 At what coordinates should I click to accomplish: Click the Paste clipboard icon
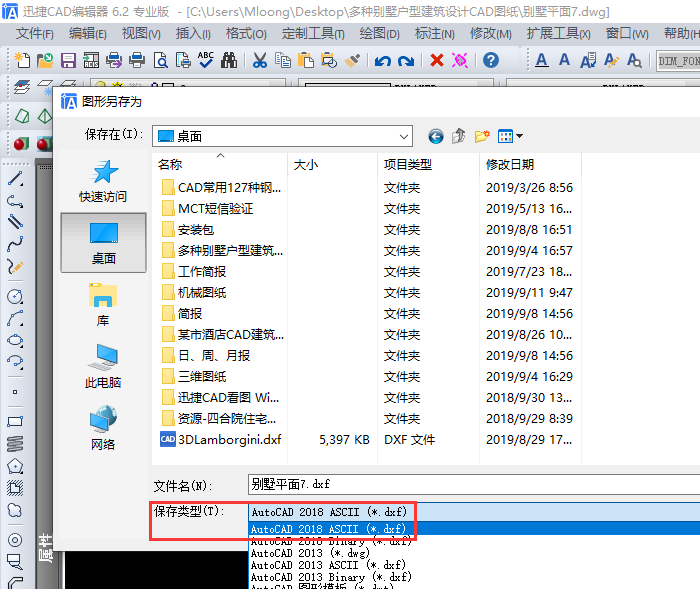306,60
